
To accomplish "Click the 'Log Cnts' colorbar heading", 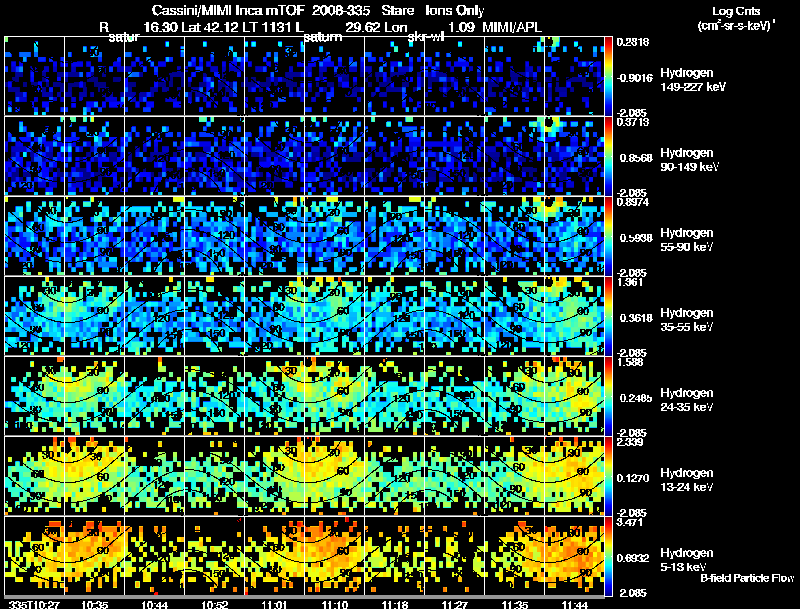I will [x=736, y=11].
